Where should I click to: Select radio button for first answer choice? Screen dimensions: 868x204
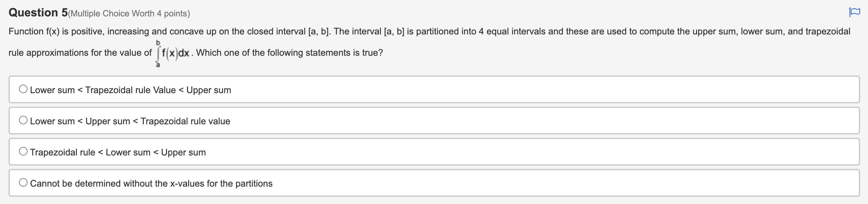23,89
